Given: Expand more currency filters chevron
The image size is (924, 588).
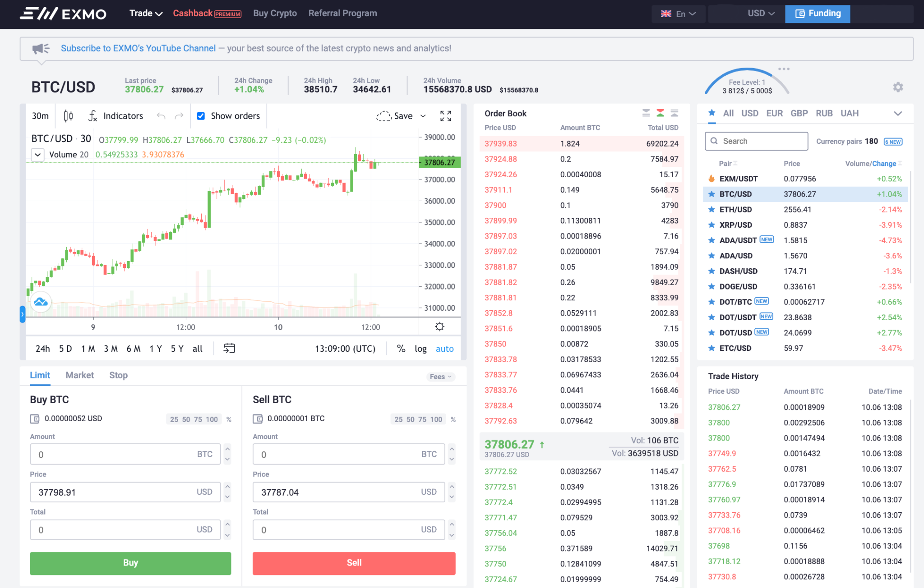Looking at the screenshot, I should point(898,113).
